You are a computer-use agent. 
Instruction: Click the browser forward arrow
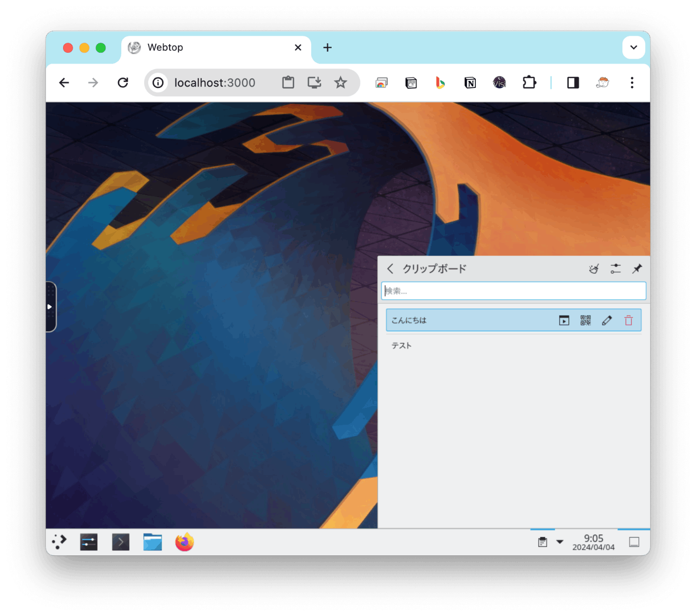click(x=93, y=83)
